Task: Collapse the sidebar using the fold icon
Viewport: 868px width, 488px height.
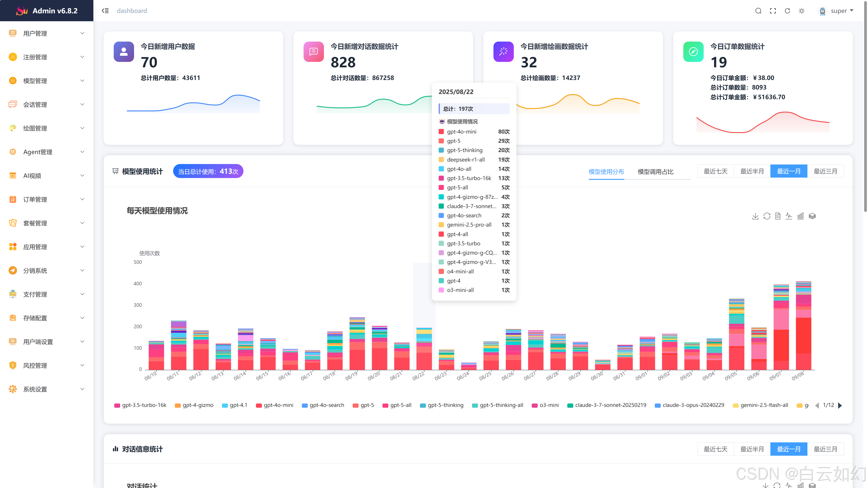Action: [x=105, y=11]
